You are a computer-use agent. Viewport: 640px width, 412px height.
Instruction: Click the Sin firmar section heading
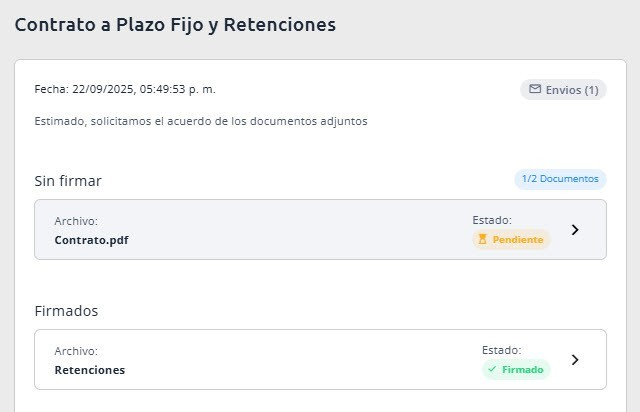pos(68,181)
